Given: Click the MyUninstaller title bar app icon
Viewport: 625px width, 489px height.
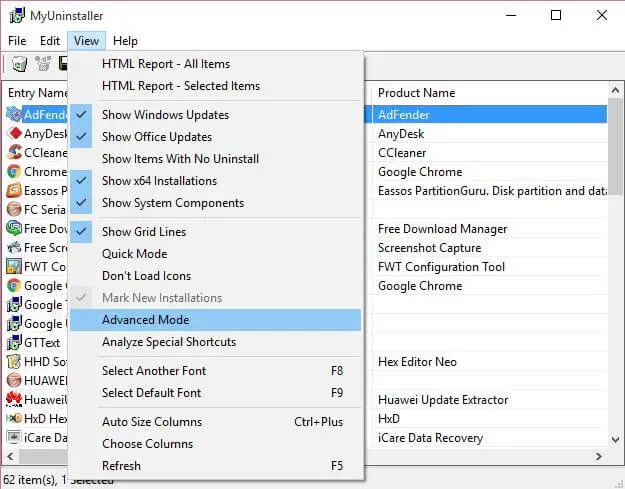Looking at the screenshot, I should click(x=17, y=15).
